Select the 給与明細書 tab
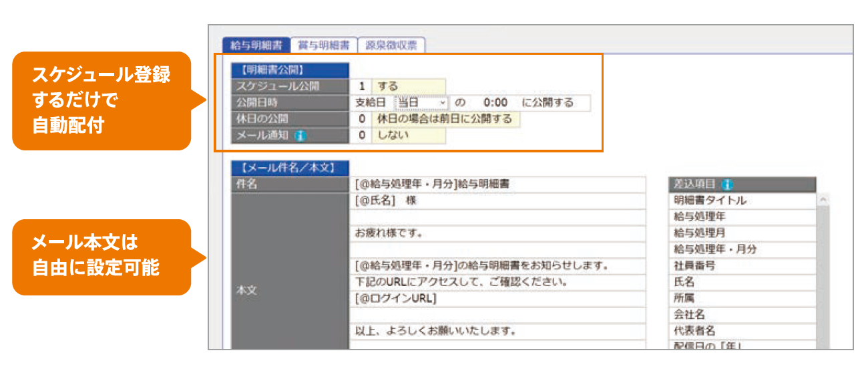 (x=256, y=45)
